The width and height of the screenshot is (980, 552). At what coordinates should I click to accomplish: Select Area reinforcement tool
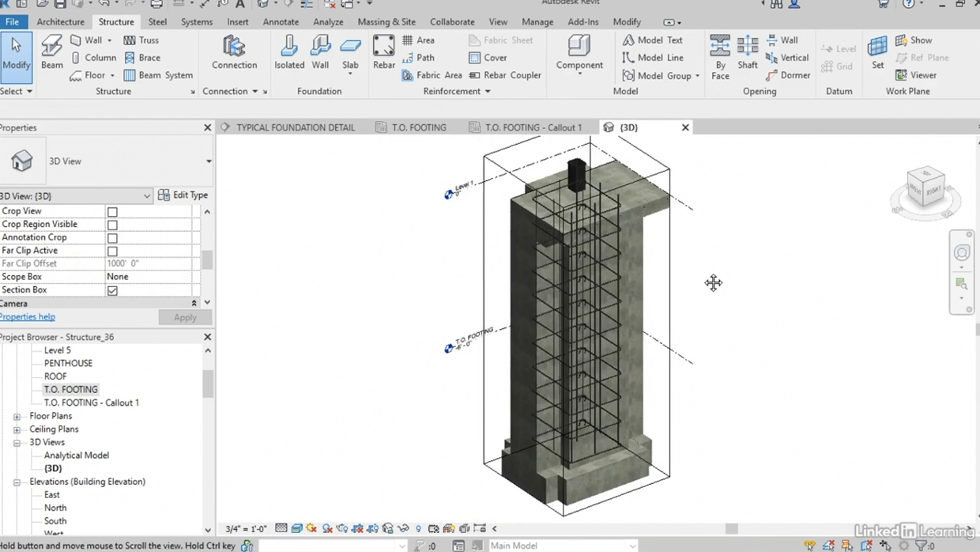coord(419,40)
